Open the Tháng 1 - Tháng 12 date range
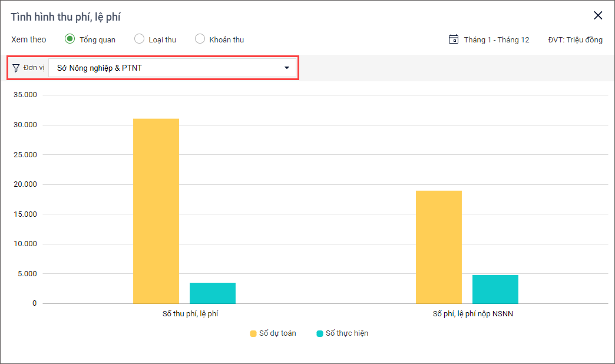This screenshot has height=364, width=615. pos(496,40)
